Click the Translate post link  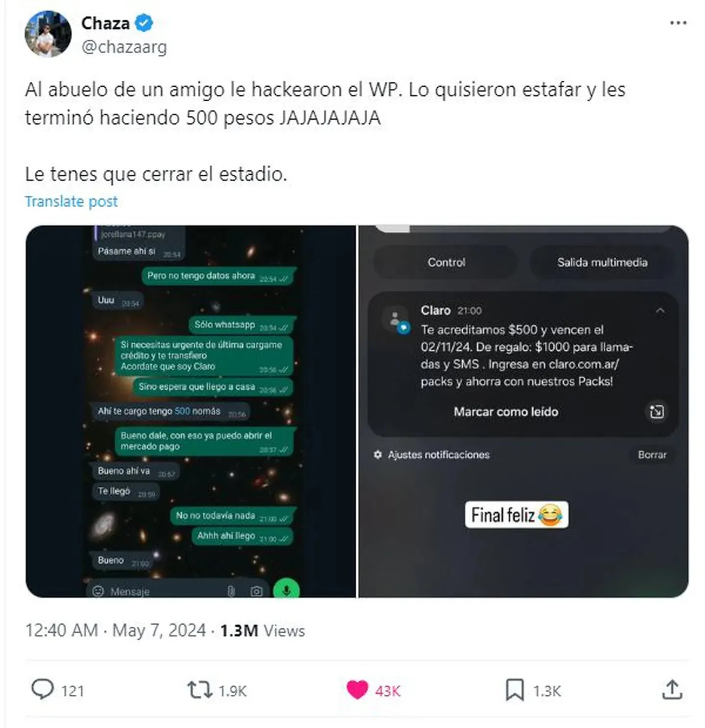71,202
